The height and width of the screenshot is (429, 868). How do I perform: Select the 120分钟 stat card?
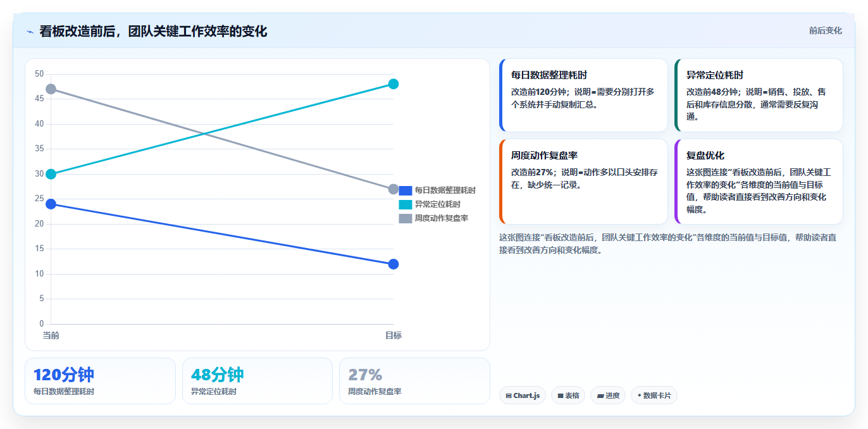tap(100, 381)
